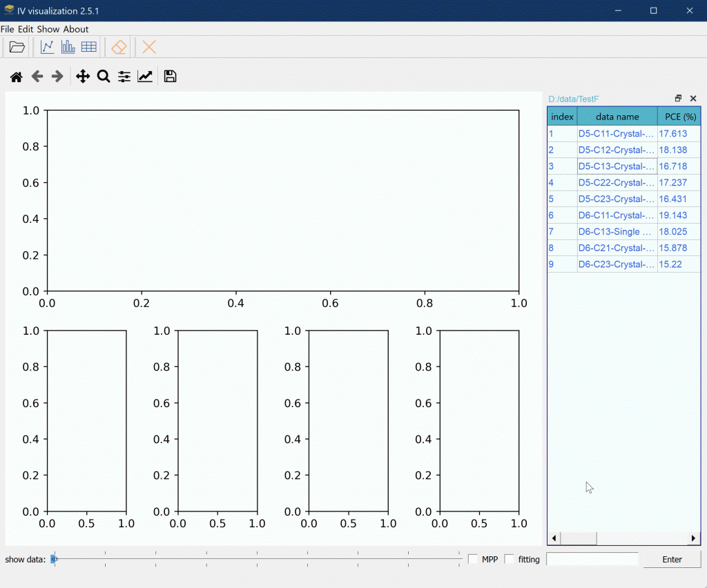The height and width of the screenshot is (588, 707).
Task: Select the line plot toolbar icon
Action: click(48, 47)
